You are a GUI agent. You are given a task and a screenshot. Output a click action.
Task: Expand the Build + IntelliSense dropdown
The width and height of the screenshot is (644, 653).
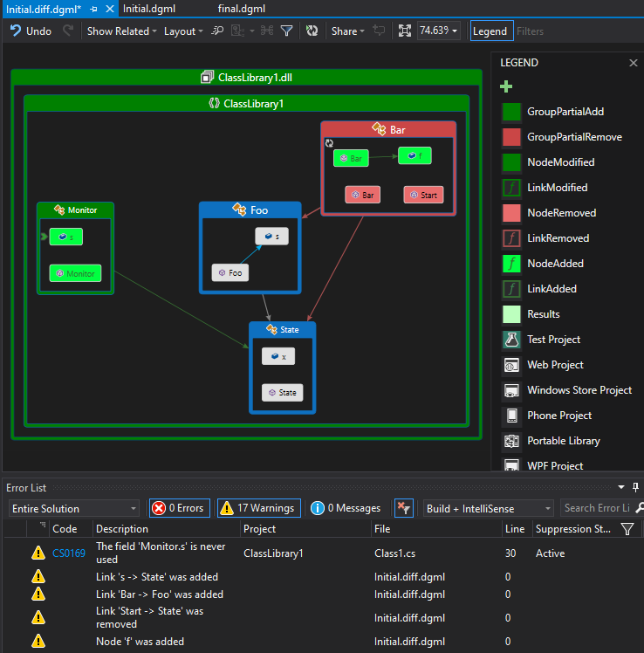(x=489, y=508)
